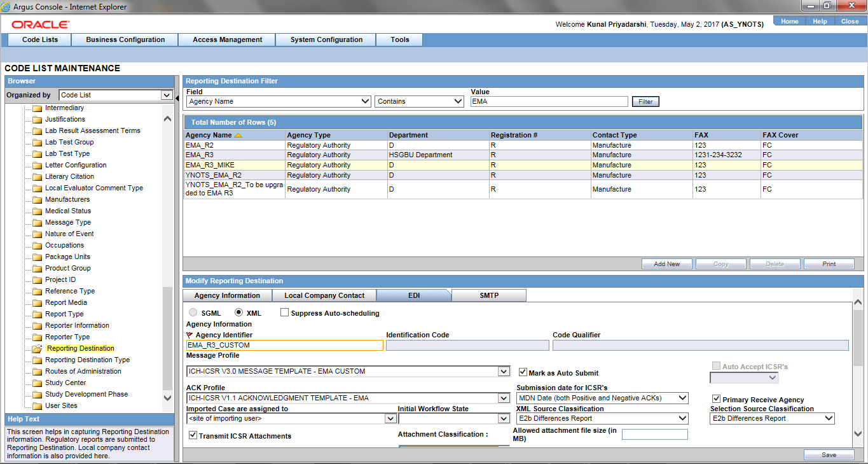Open the Tools menu

[400, 39]
